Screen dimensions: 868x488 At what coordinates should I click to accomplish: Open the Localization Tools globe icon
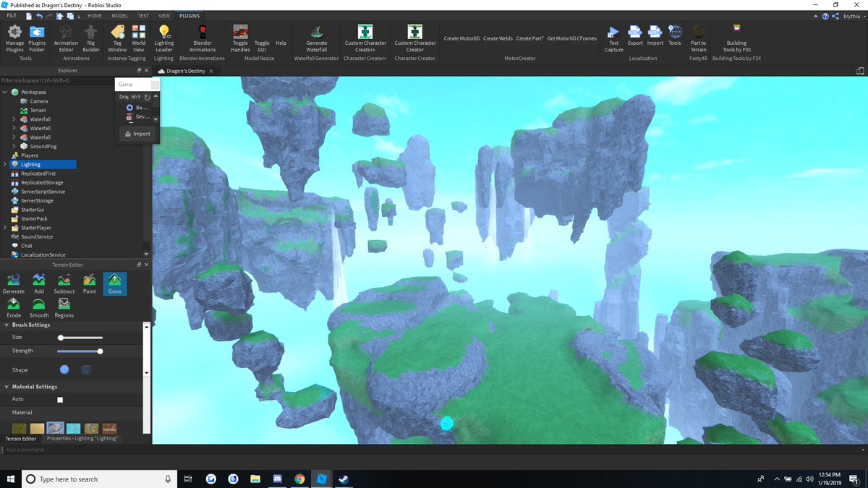pyautogui.click(x=675, y=32)
